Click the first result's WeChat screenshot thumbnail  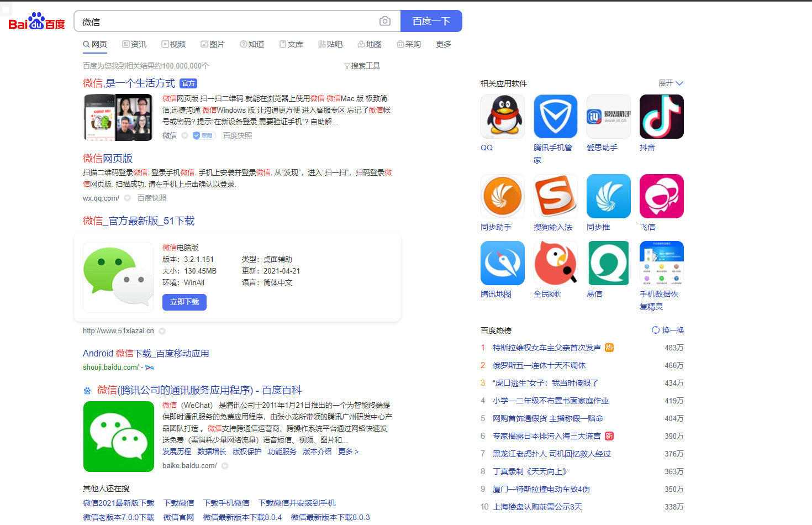coord(118,117)
